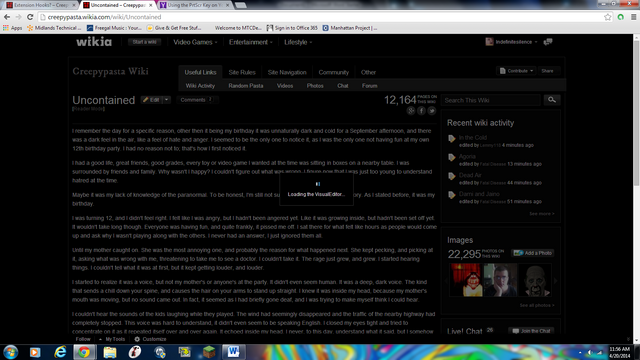The image size is (640, 360).
Task: Click See all photos link
Action: (x=537, y=305)
